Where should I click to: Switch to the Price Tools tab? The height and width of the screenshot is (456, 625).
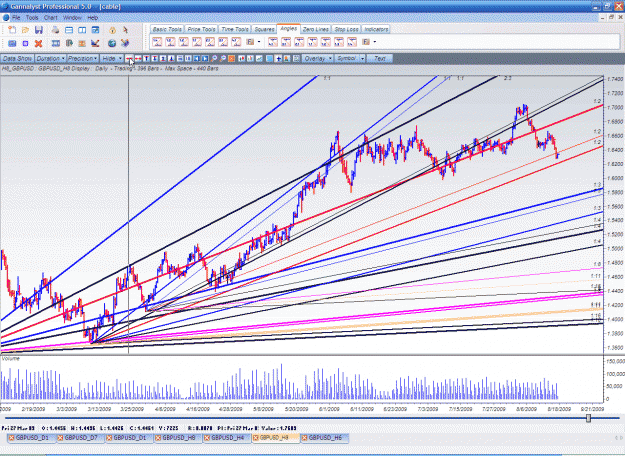tap(201, 29)
